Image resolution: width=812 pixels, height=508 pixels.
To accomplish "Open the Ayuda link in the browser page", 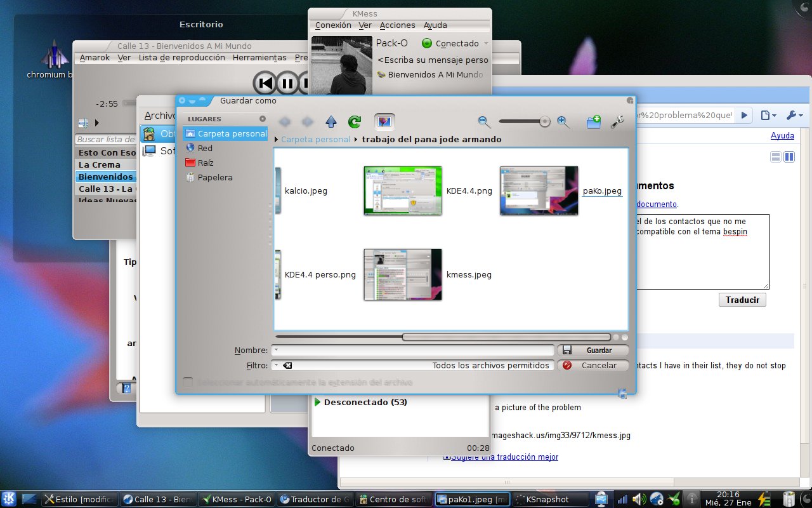I will point(782,135).
